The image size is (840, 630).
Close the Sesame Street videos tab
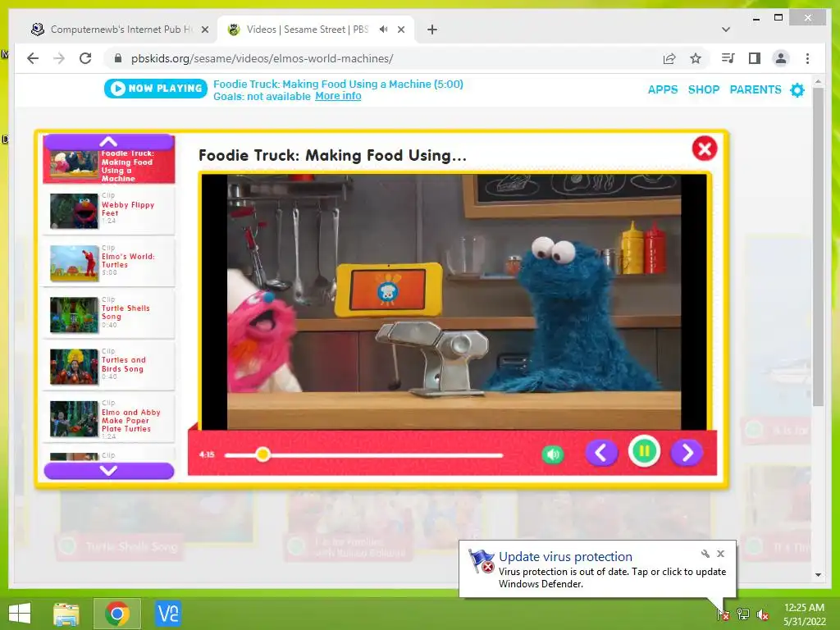pos(400,30)
